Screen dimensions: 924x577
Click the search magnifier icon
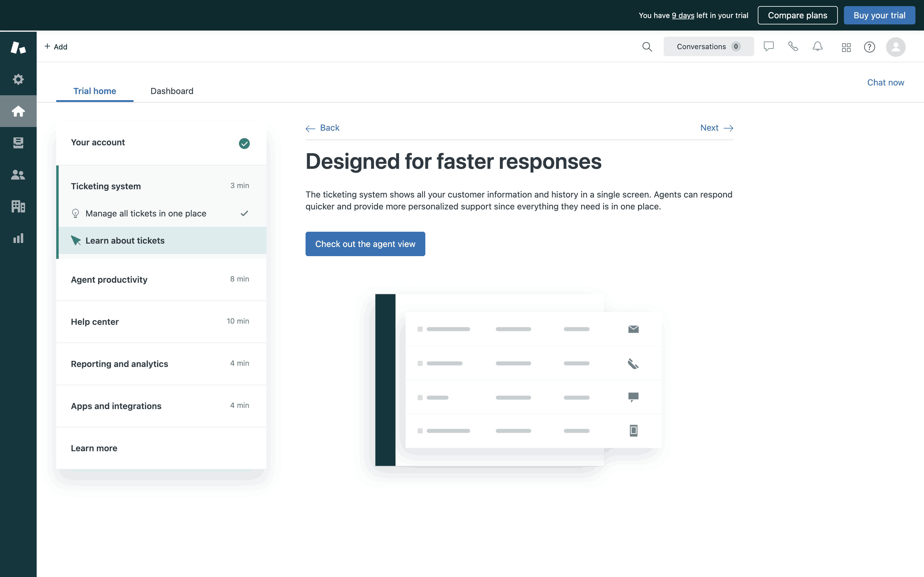click(x=647, y=47)
